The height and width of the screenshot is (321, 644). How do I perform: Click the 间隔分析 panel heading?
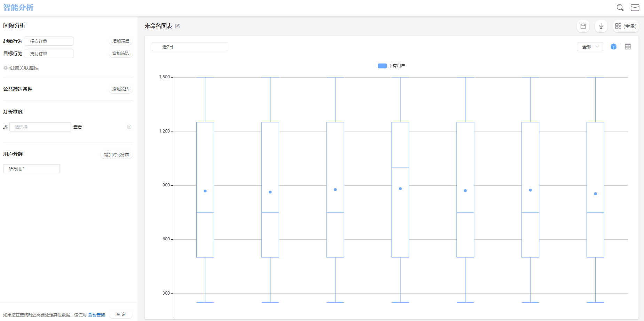click(14, 26)
